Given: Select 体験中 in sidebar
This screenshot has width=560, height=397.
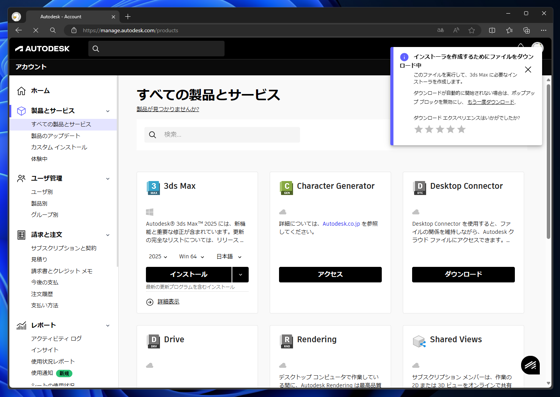Looking at the screenshot, I should [39, 159].
